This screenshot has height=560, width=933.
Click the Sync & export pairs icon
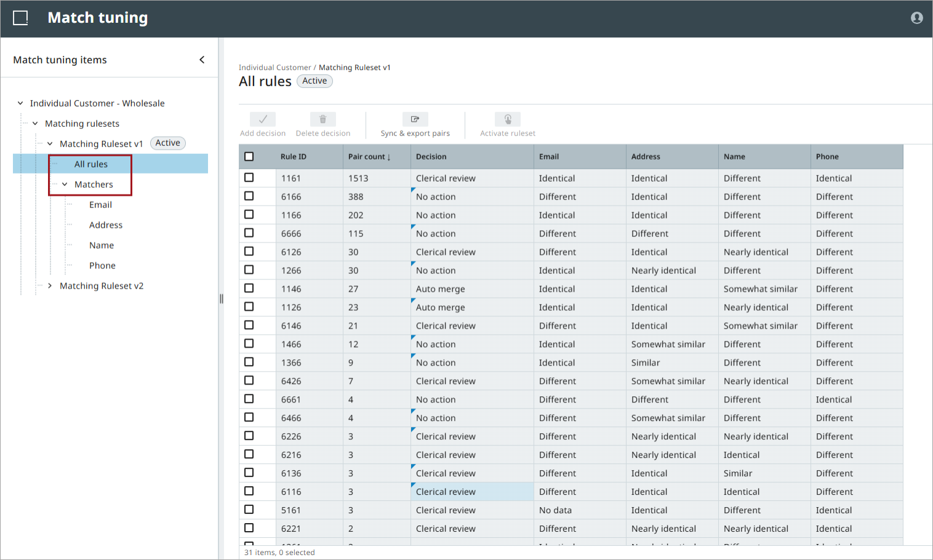pyautogui.click(x=415, y=119)
